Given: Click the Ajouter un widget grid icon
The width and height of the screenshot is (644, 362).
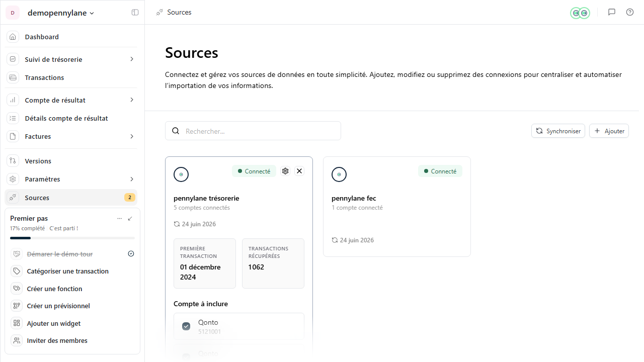Looking at the screenshot, I should [17, 323].
